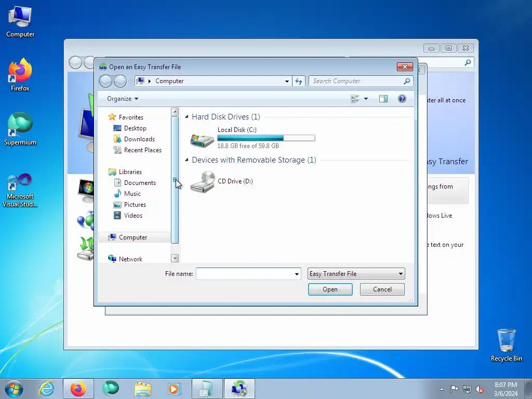Image resolution: width=532 pixels, height=399 pixels.
Task: Show hidden tray icons arrow
Action: click(442, 389)
